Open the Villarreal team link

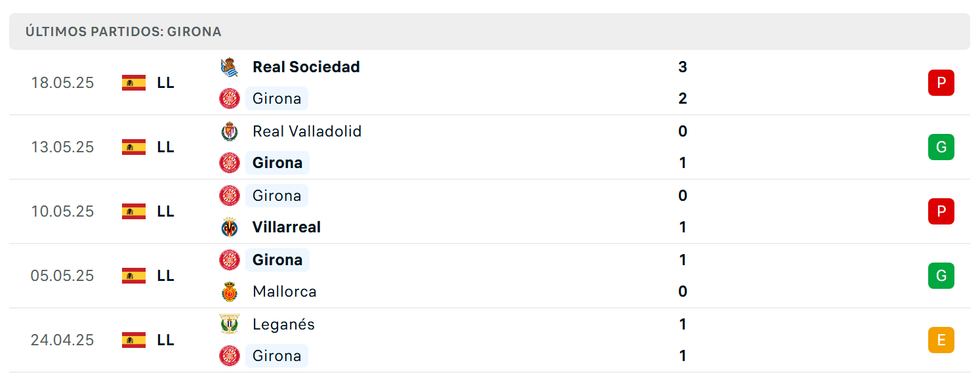coord(287,227)
